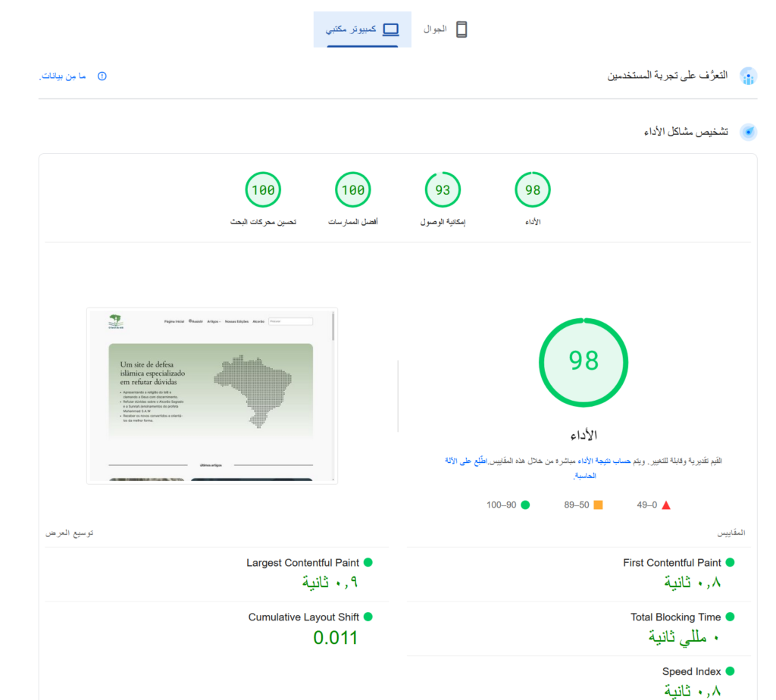This screenshot has height=700, width=776.
Task: Click the 'الأداء' title under the large gauge
Action: [584, 436]
